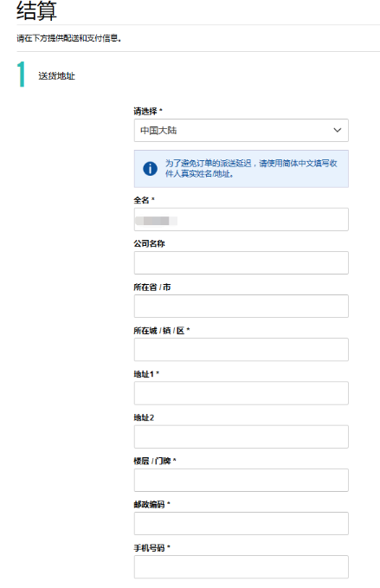Click inside the 地址2 field
The width and height of the screenshot is (380, 588).
242,436
